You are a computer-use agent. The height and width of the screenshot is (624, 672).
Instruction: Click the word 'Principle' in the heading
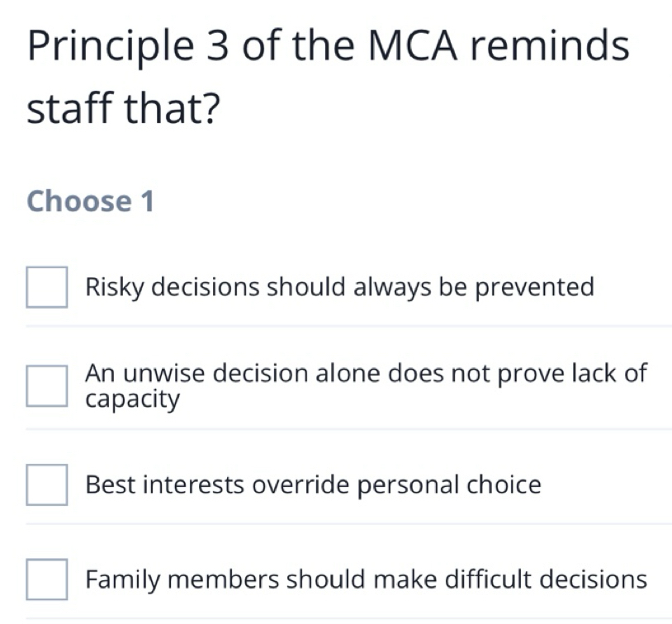111,47
